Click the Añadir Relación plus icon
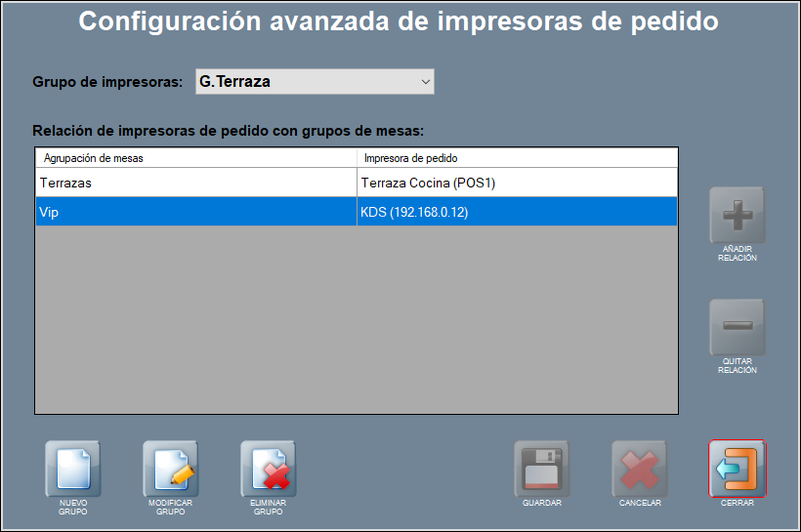Viewport: 801px width, 532px height. tap(737, 214)
